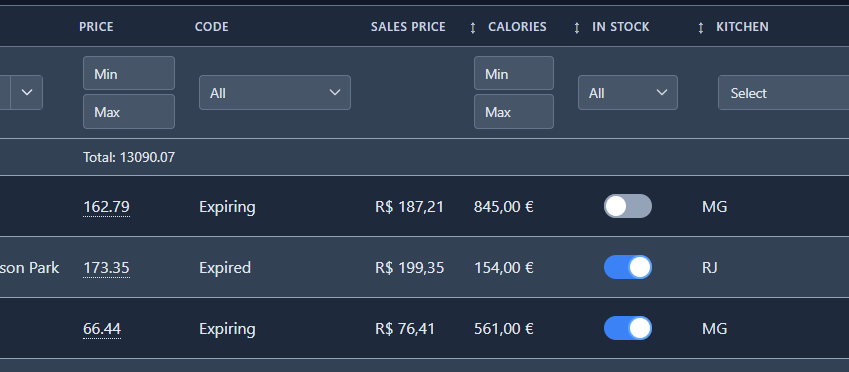This screenshot has height=372, width=849.
Task: Click the PRICE column header
Action: pyautogui.click(x=96, y=27)
